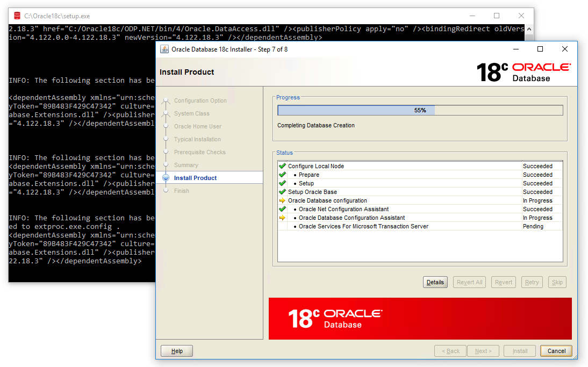Click the red 18c Oracle Database banner
This screenshot has width=588, height=367.
[x=420, y=319]
